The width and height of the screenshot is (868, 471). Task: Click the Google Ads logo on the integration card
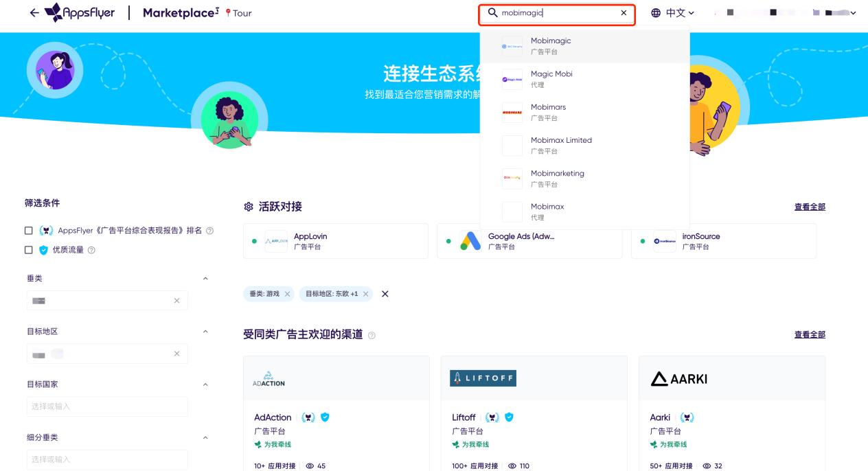click(470, 240)
